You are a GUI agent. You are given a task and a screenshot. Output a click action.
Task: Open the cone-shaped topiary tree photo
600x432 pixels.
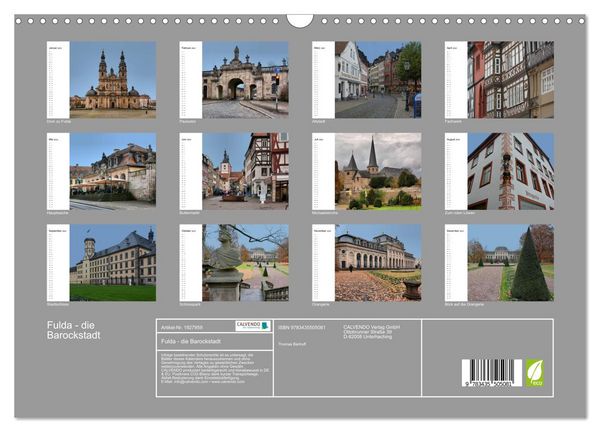tap(510, 262)
